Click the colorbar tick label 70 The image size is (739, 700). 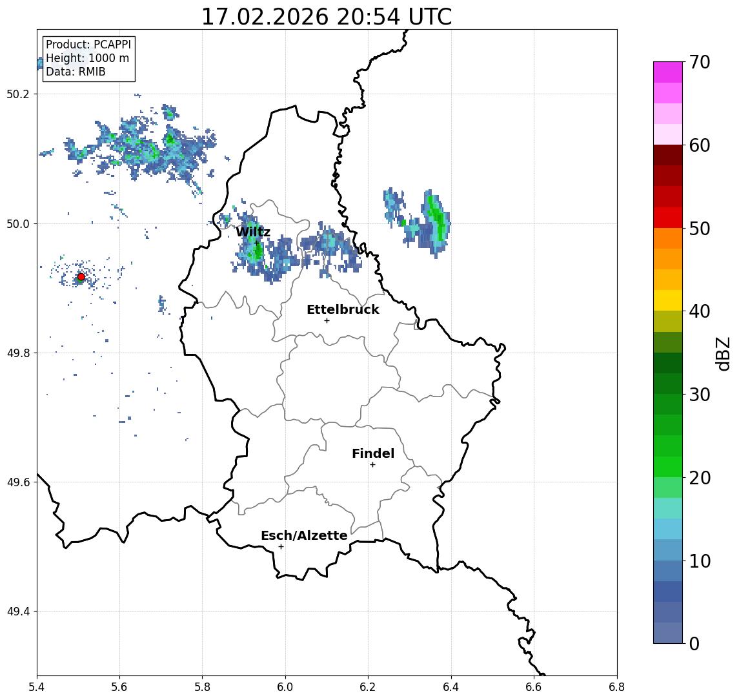pyautogui.click(x=700, y=62)
